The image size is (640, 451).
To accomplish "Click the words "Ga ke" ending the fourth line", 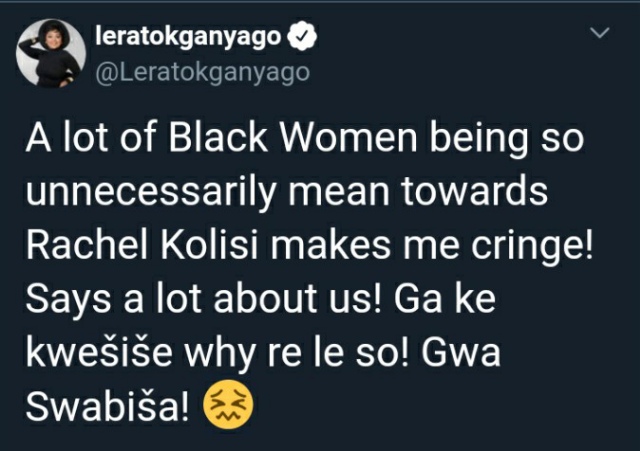I will pyautogui.click(x=445, y=298).
